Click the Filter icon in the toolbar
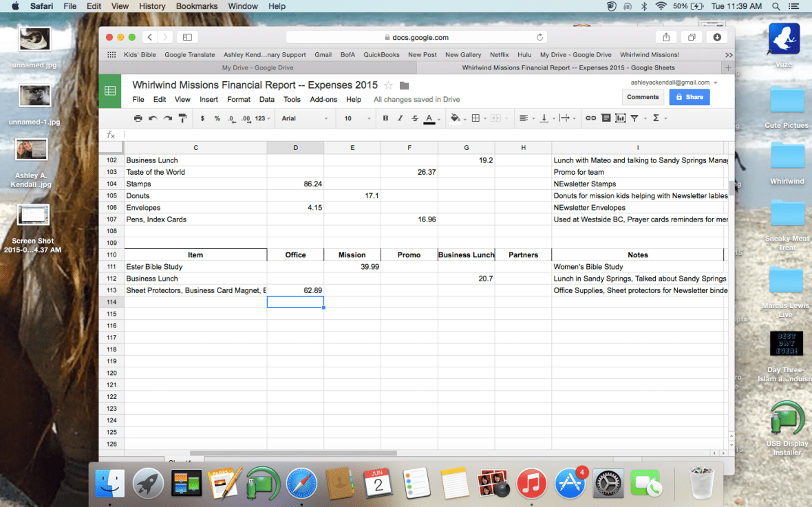The width and height of the screenshot is (812, 507). click(x=635, y=118)
